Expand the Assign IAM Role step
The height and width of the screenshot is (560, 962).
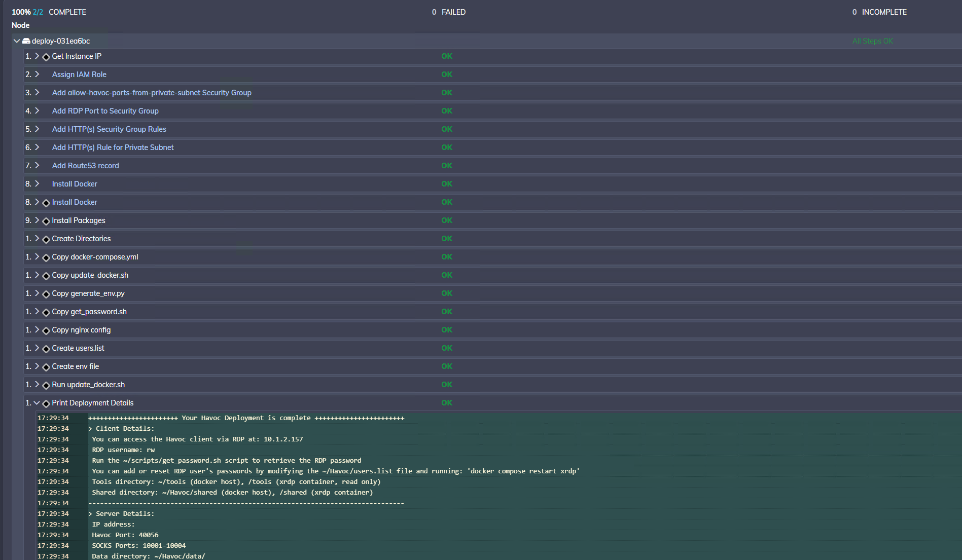[x=37, y=74]
